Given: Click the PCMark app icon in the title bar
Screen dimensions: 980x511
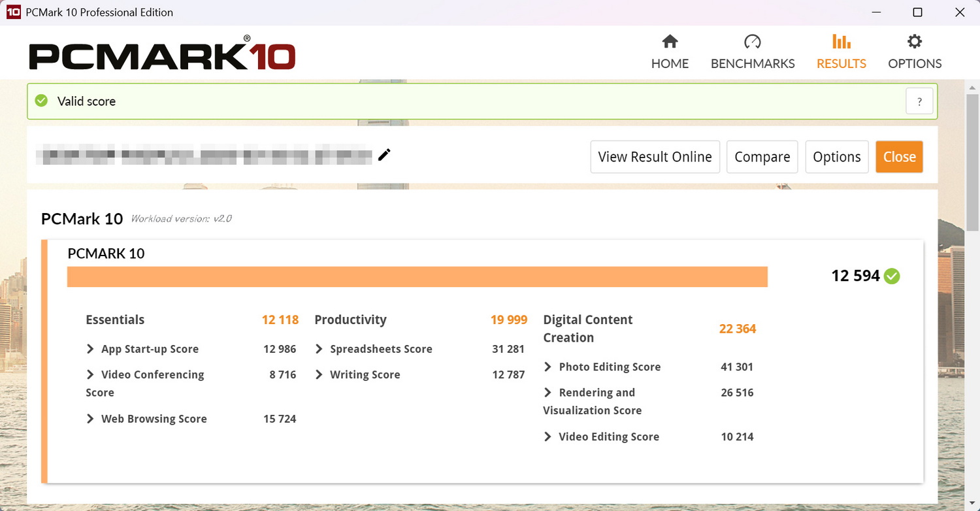Looking at the screenshot, I should click(x=14, y=12).
